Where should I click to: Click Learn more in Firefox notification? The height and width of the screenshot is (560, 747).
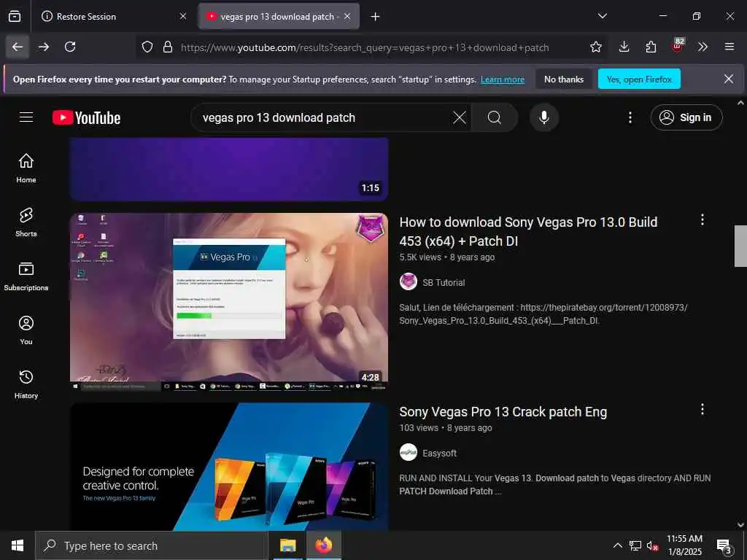click(502, 79)
